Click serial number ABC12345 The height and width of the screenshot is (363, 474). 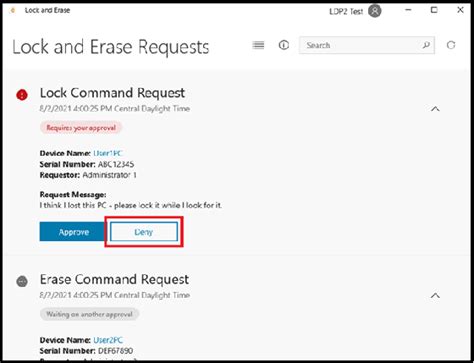[116, 164]
